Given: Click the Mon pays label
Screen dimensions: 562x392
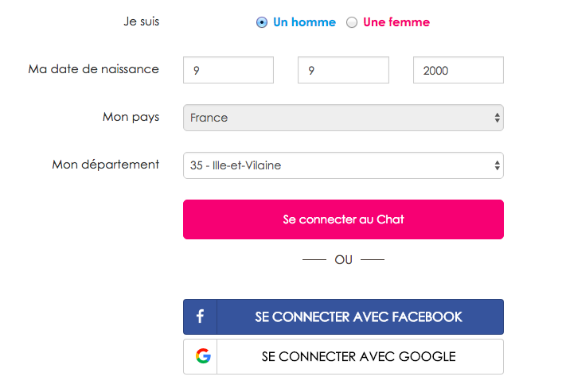Looking at the screenshot, I should tap(131, 117).
